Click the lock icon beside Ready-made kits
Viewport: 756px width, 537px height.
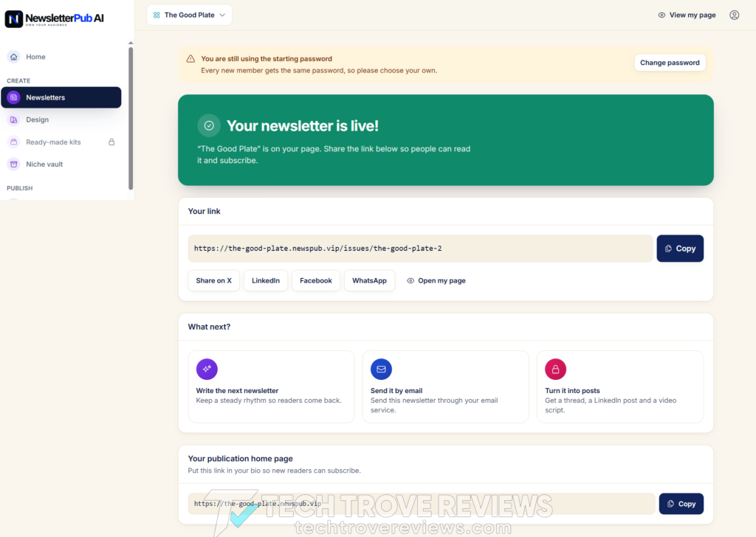pos(111,142)
